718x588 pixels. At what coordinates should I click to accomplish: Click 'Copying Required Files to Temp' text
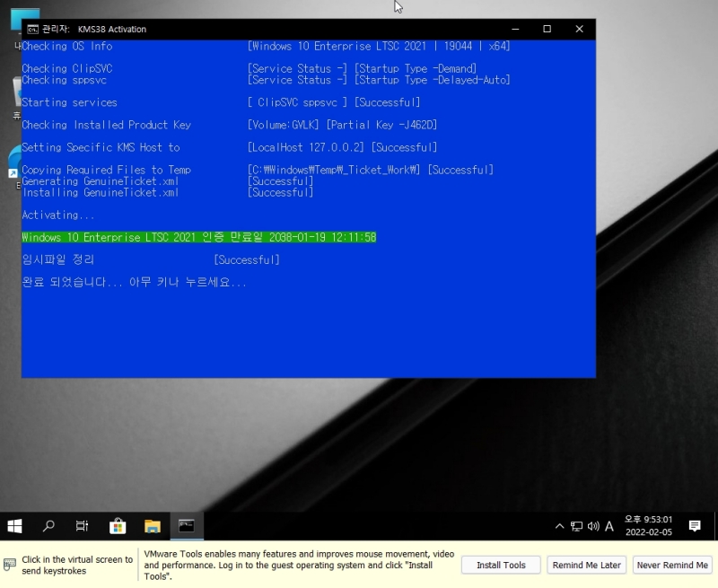click(x=106, y=170)
